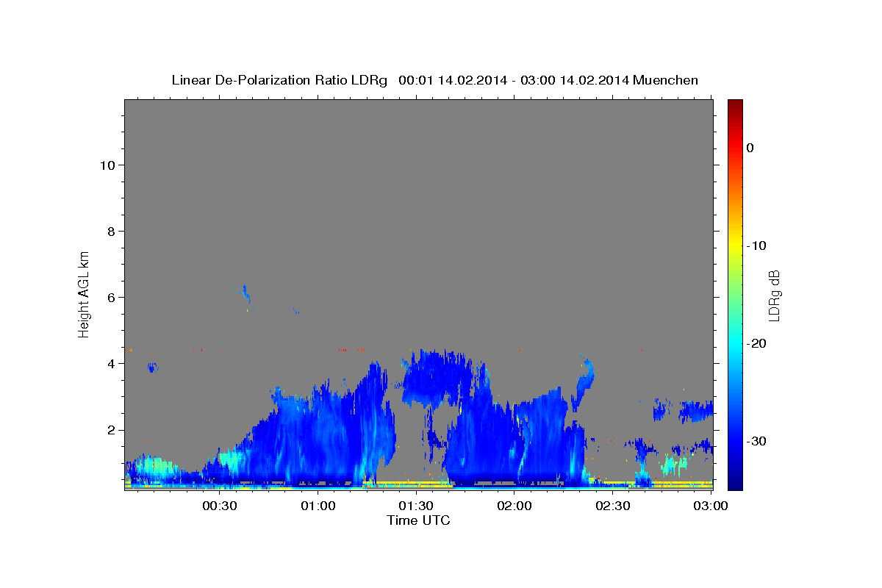Click the 00:30 time tick label
Viewport: 882px width, 588px height.
point(220,506)
